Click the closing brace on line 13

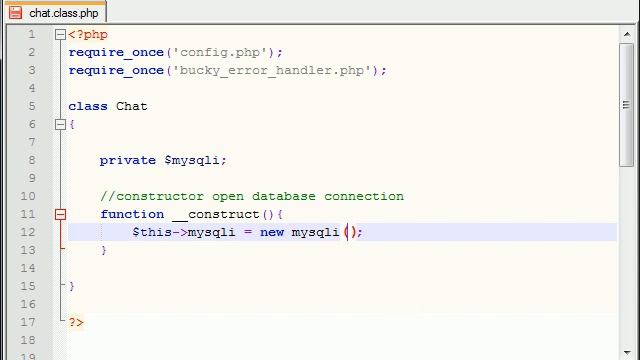coord(104,250)
